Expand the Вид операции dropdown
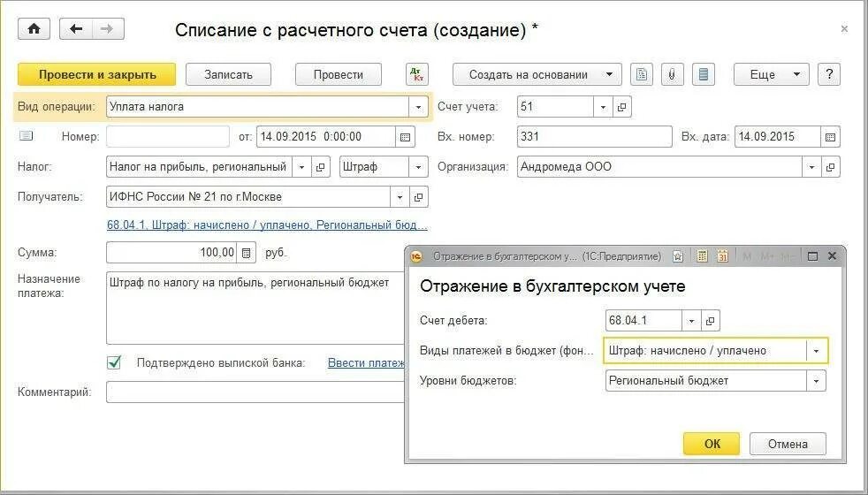The image size is (868, 495). 418,106
